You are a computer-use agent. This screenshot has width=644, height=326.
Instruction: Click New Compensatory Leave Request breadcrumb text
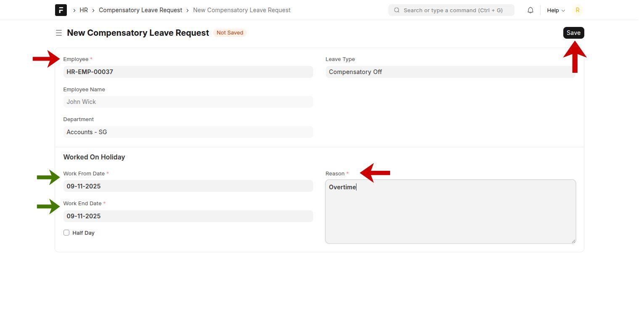coord(242,10)
